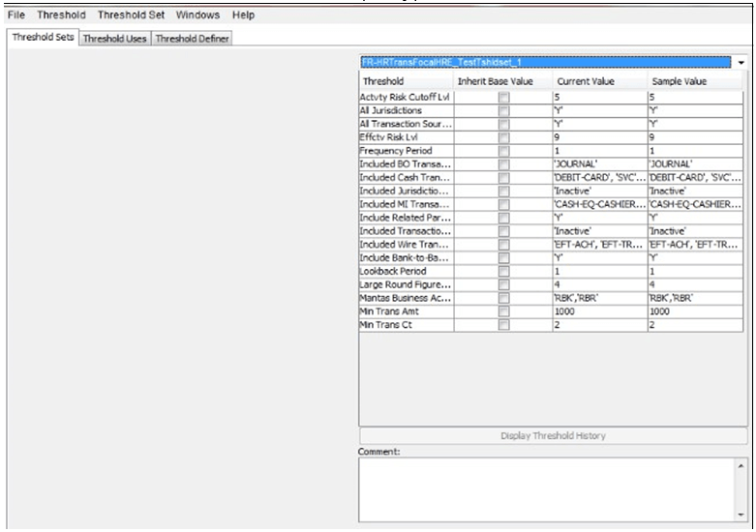Click the Comment box scroll down arrow
Image resolution: width=756 pixels, height=532 pixels.
point(741,515)
